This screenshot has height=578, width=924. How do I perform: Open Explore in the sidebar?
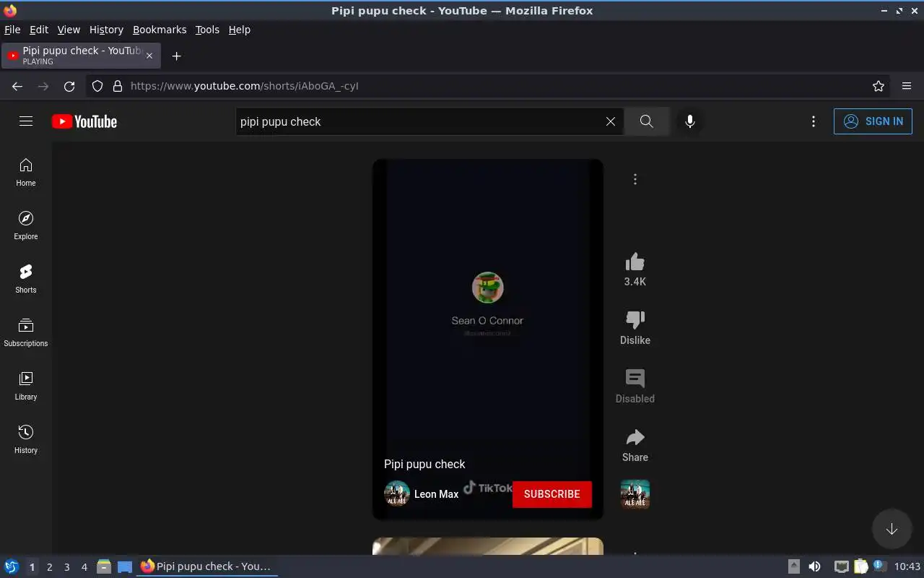(x=26, y=226)
